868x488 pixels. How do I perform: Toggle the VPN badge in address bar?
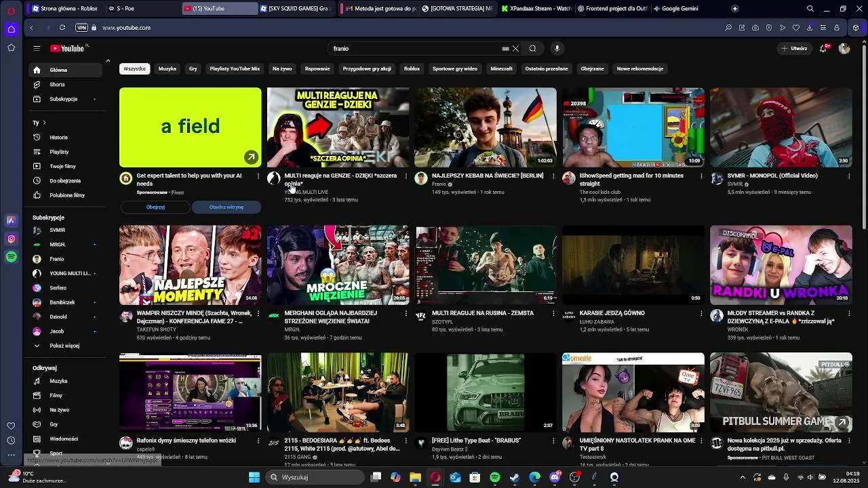[82, 28]
